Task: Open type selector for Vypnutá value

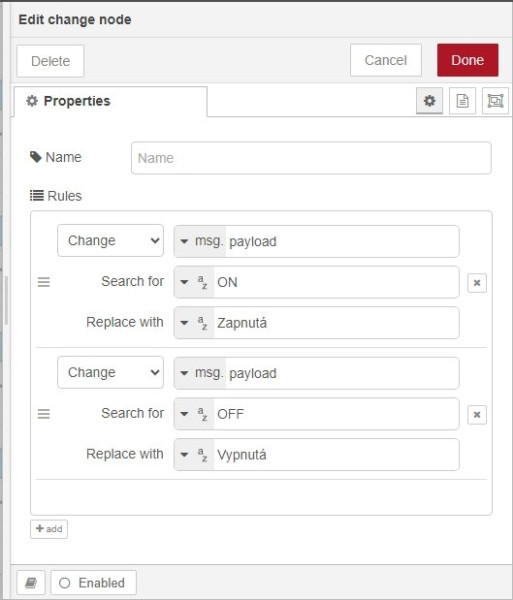Action: (x=194, y=455)
